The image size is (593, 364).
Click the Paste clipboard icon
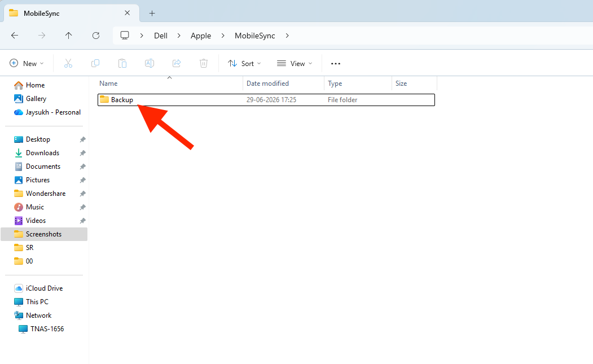point(122,63)
